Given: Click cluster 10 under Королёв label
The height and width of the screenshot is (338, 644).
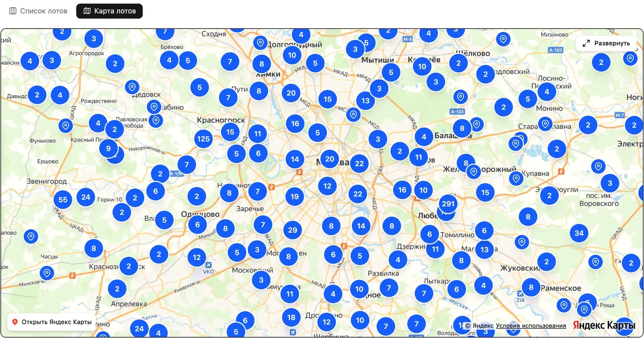Looking at the screenshot, I should click(422, 66).
